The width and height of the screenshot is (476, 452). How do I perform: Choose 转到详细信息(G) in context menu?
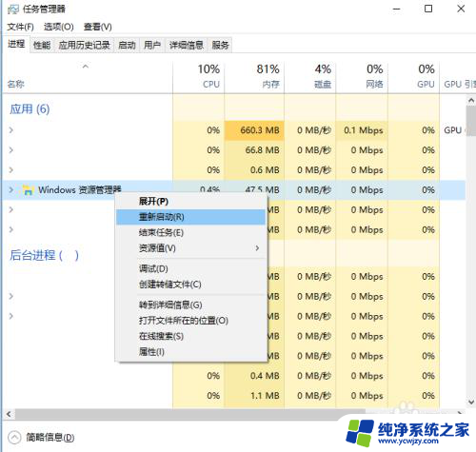[x=190, y=305]
